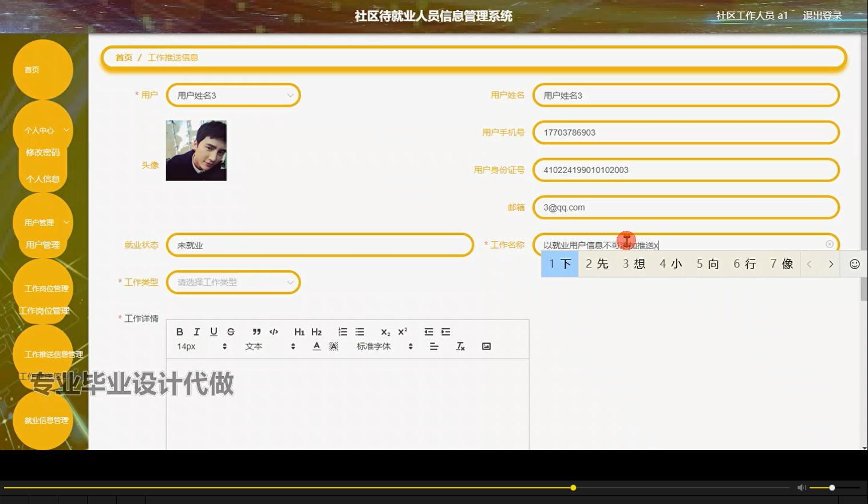Open the 工作岗位管理 submenu item
Viewport: 868px width, 504px height.
44,310
